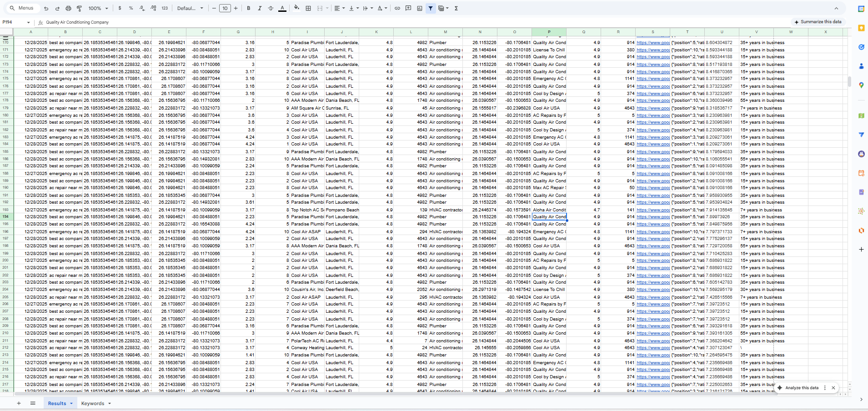Open Google Maps in side panel

861,85
